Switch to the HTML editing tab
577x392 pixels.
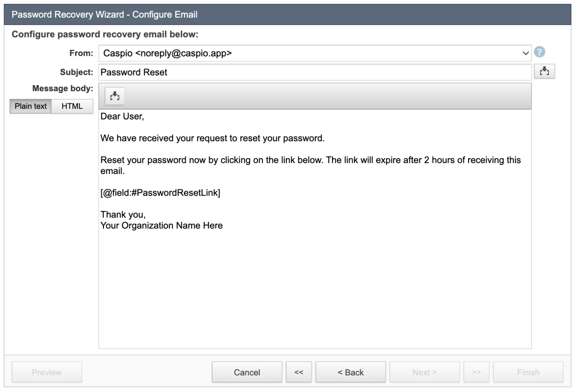[x=72, y=106]
